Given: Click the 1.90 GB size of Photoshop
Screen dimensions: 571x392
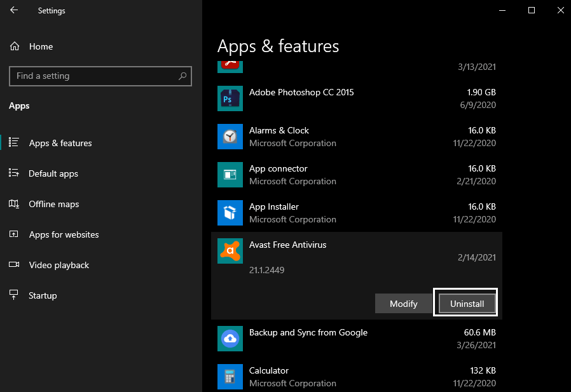Looking at the screenshot, I should coord(481,92).
